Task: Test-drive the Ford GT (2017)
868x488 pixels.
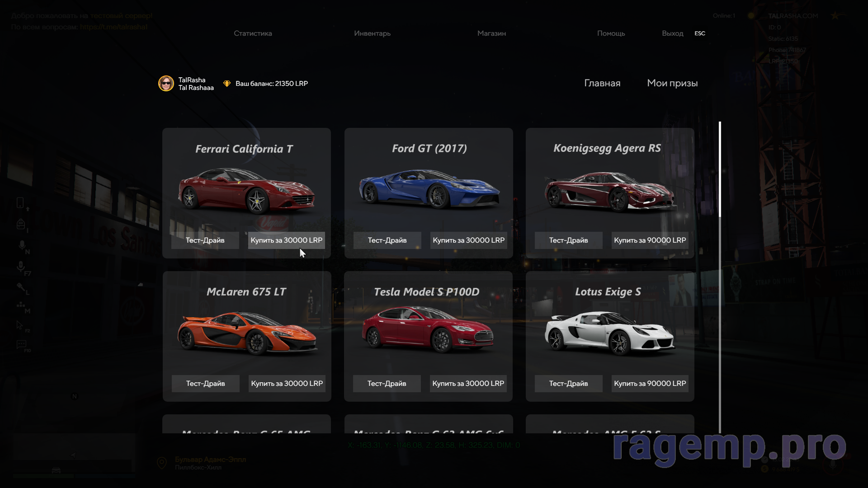Action: (387, 240)
